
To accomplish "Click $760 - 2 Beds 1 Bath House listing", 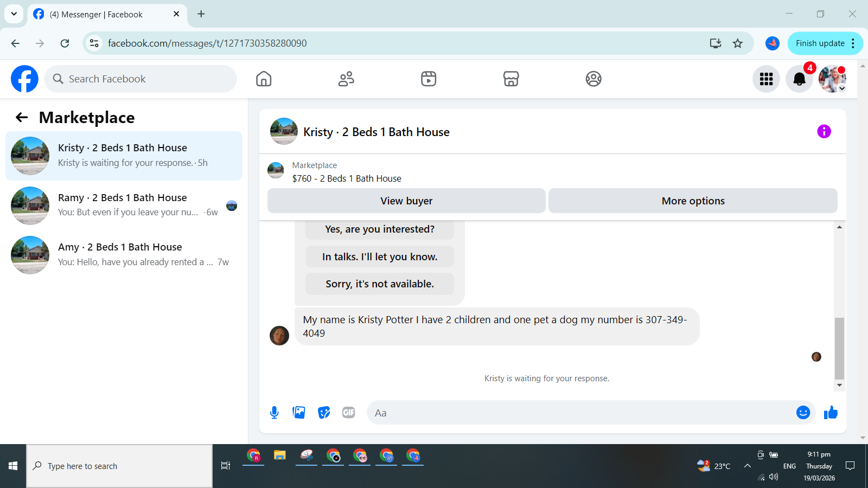I will coord(347,178).
